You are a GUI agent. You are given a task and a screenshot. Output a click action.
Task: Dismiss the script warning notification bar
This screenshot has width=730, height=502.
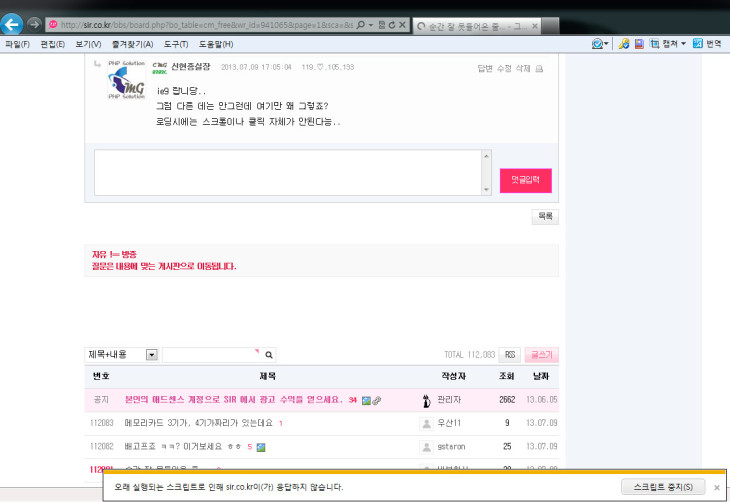coord(716,488)
